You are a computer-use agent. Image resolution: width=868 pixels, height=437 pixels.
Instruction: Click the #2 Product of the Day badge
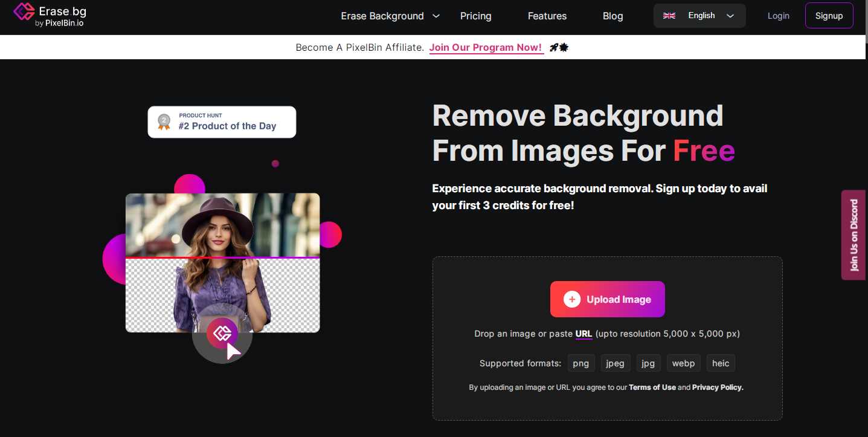coord(222,122)
